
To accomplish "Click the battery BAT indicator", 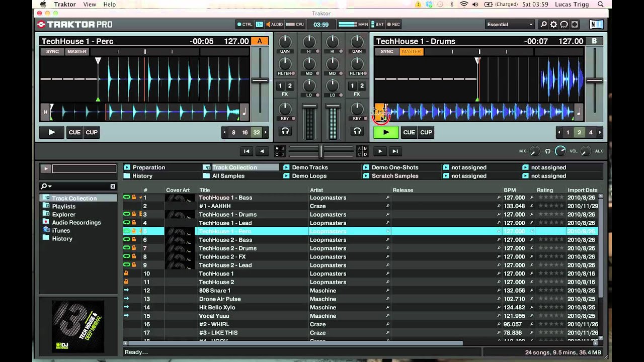I will point(377,24).
